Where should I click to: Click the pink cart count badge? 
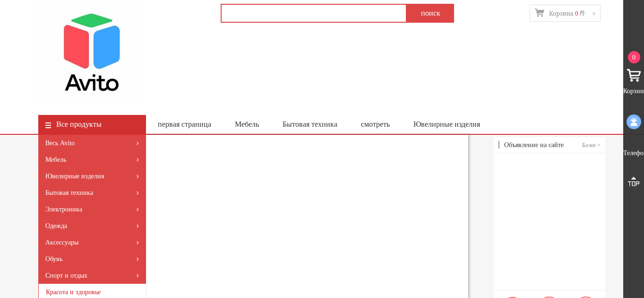tap(634, 57)
